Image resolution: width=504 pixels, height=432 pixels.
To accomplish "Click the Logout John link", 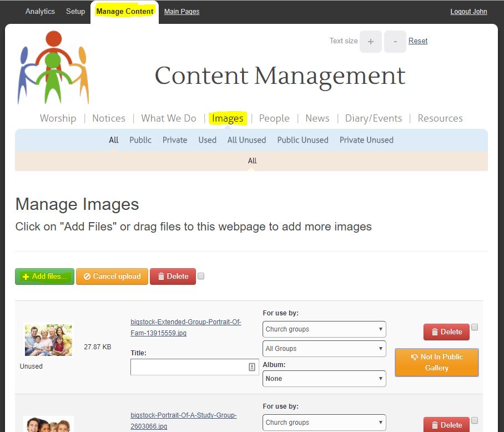I will [468, 11].
